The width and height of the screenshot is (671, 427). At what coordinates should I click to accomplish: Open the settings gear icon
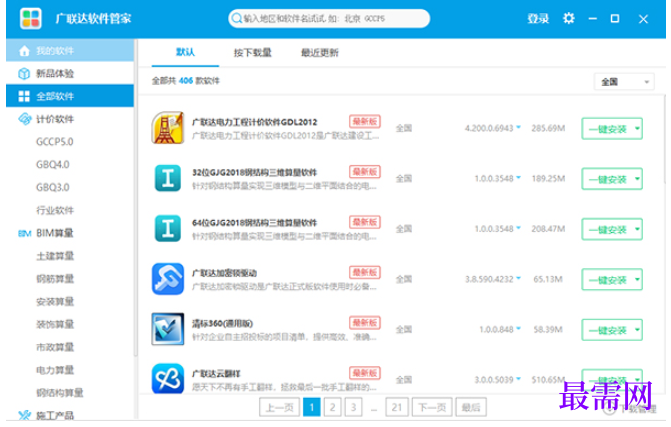coord(569,18)
